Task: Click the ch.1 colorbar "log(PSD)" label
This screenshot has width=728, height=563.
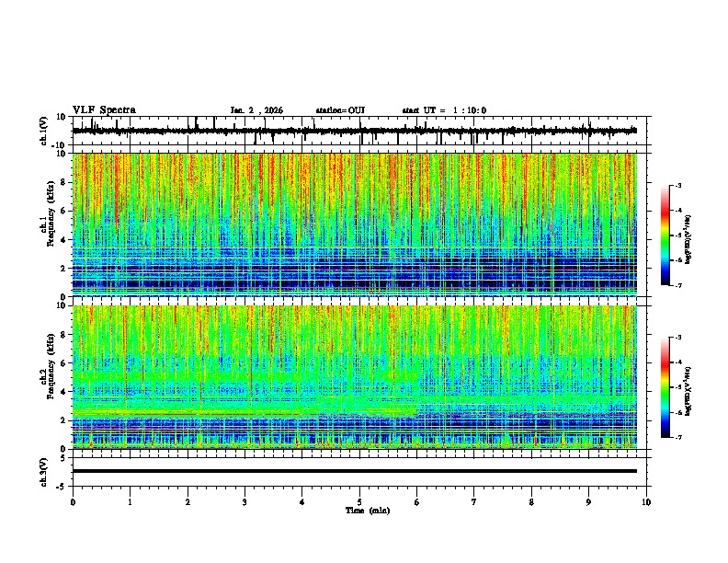Action: [x=688, y=240]
